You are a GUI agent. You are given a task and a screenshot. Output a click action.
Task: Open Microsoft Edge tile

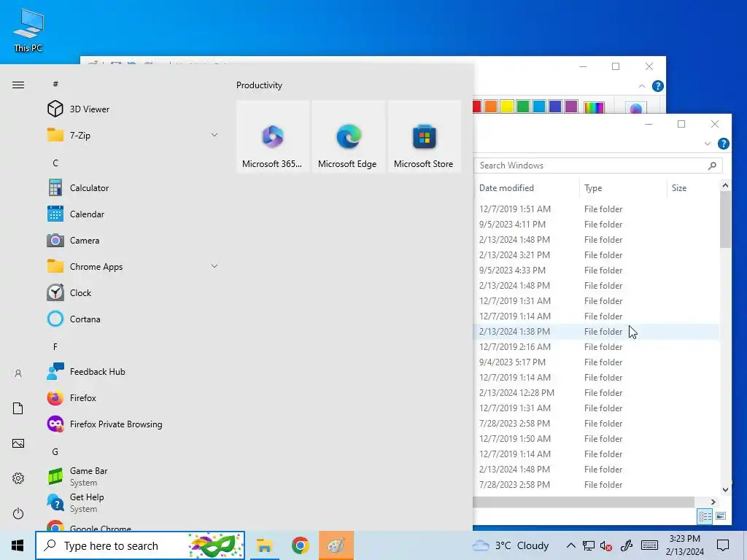coord(348,136)
